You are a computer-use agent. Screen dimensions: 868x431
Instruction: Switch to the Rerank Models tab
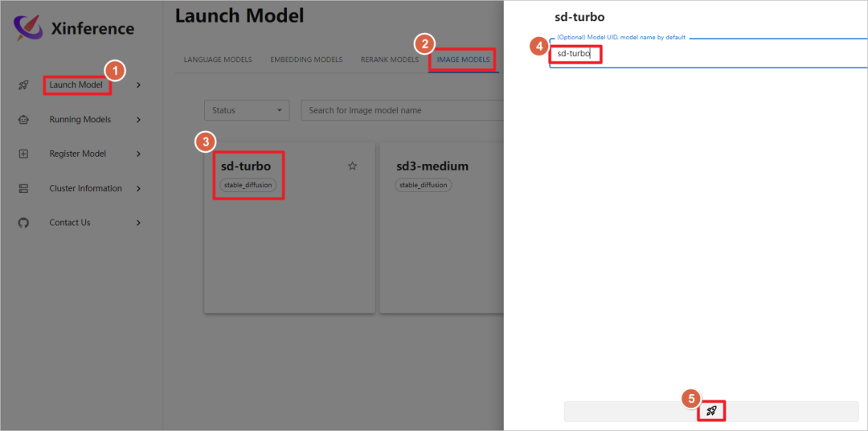pyautogui.click(x=389, y=60)
